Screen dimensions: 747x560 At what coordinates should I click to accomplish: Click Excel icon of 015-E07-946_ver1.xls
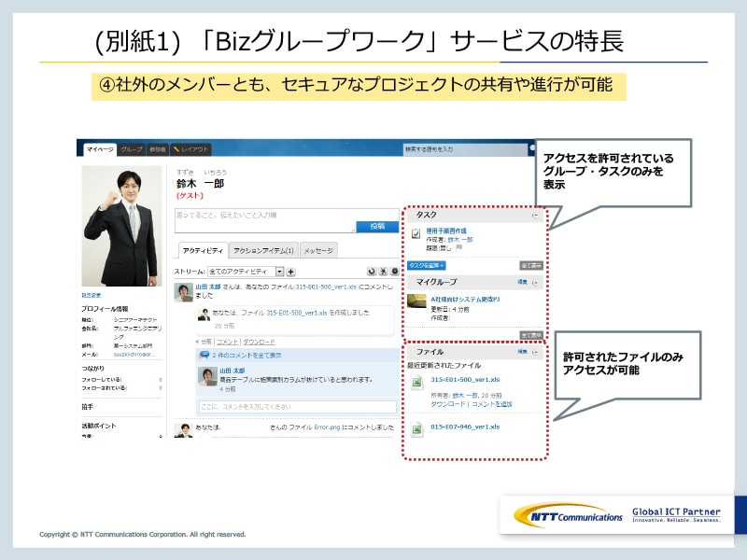[x=416, y=429]
